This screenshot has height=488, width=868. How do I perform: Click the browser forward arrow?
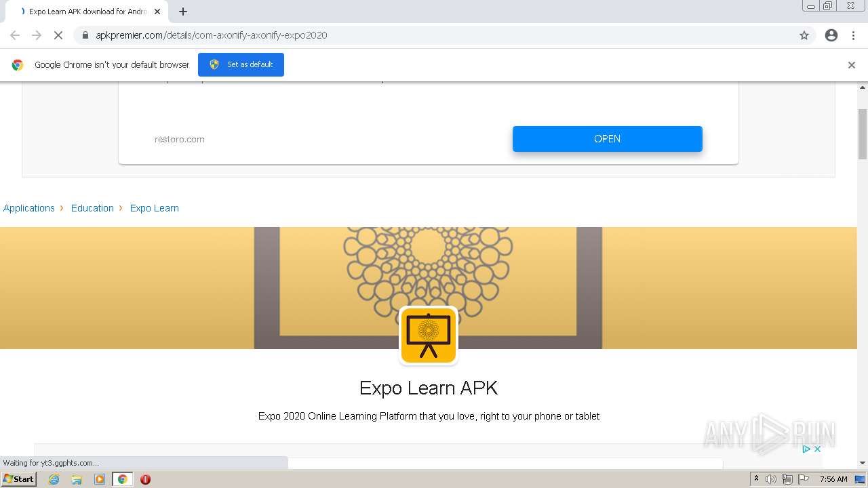coord(37,35)
